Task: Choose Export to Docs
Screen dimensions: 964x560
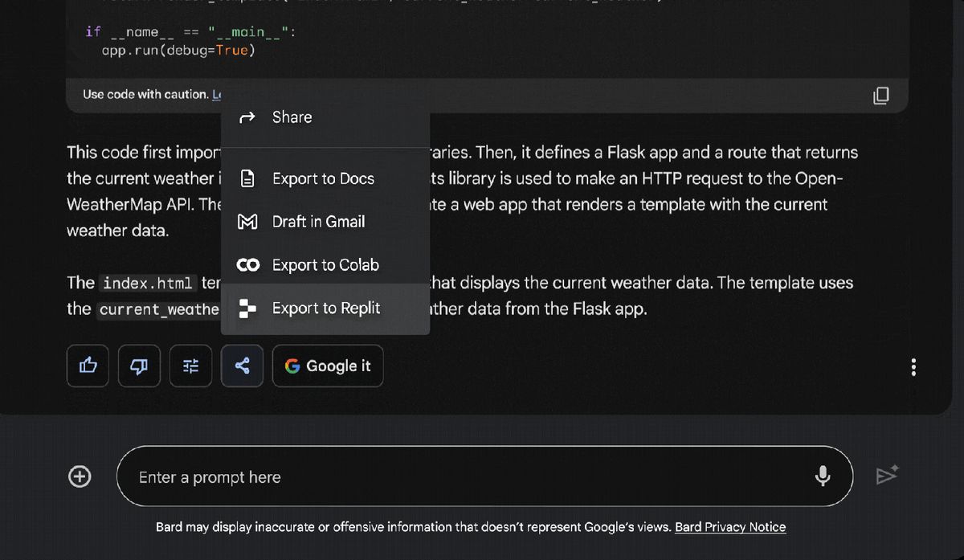Action: [x=325, y=178]
